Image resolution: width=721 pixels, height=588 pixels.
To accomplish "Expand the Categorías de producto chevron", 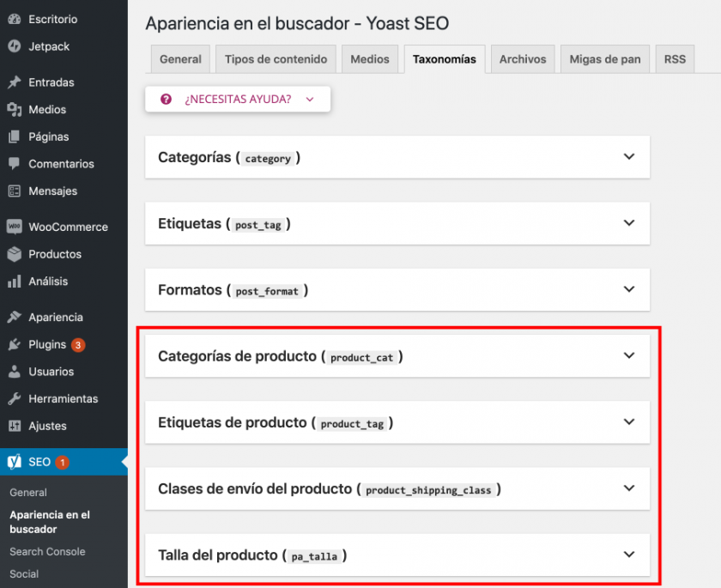I will click(629, 355).
